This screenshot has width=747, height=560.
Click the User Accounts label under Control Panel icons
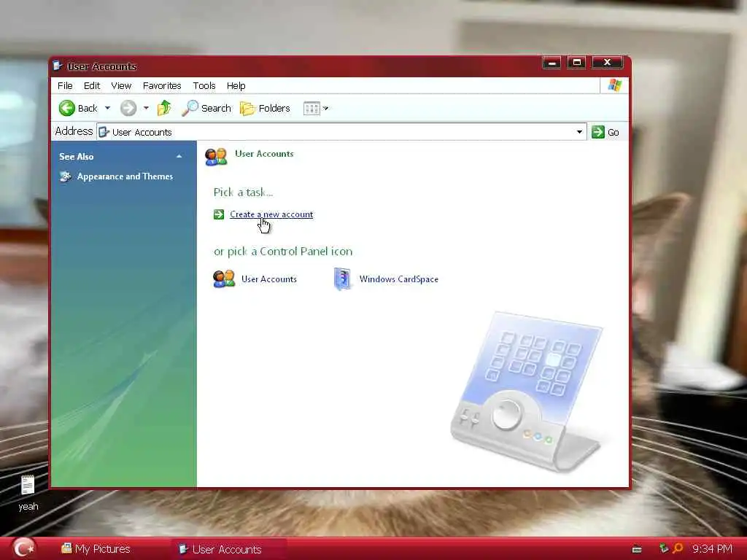pyautogui.click(x=268, y=279)
